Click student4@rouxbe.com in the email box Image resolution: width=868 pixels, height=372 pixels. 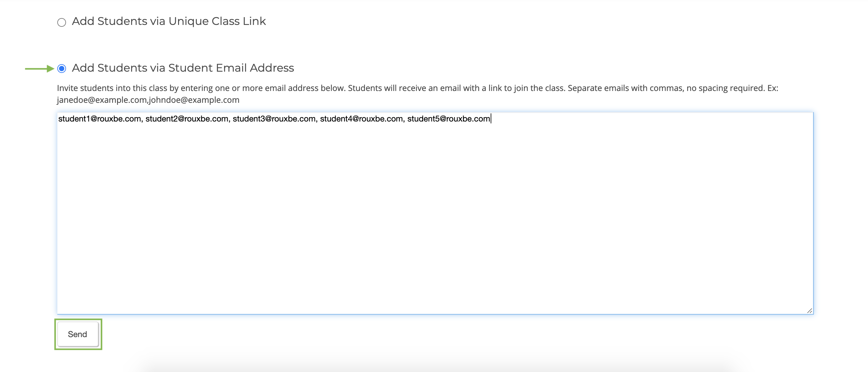(x=361, y=119)
